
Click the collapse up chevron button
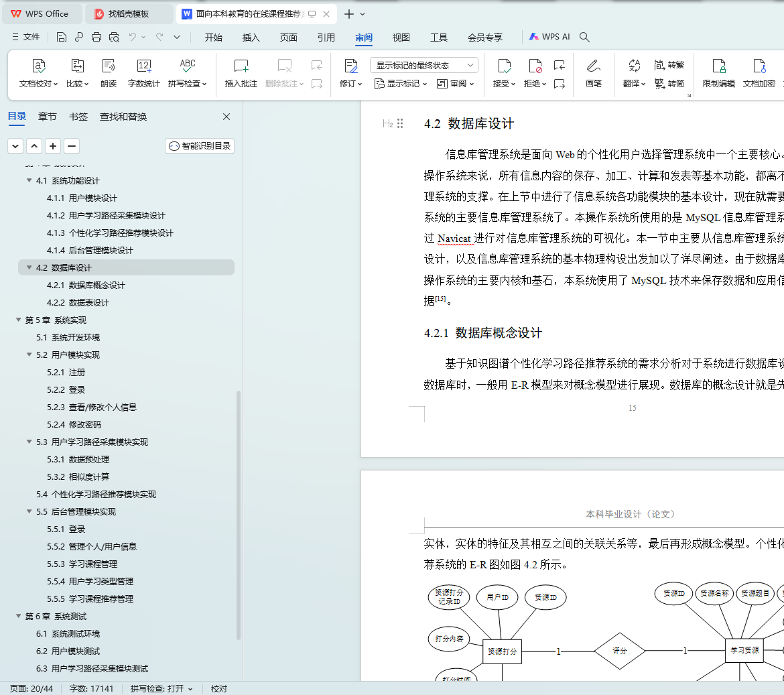tap(34, 146)
